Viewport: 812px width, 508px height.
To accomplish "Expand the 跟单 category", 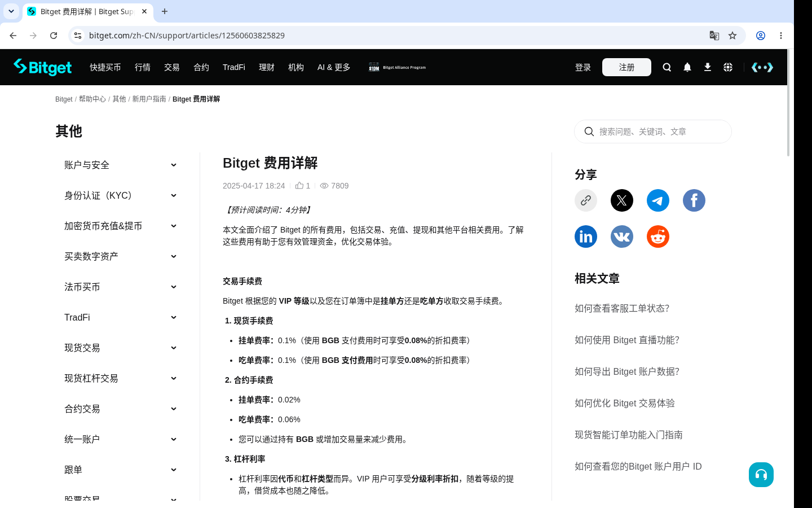I will [x=121, y=470].
